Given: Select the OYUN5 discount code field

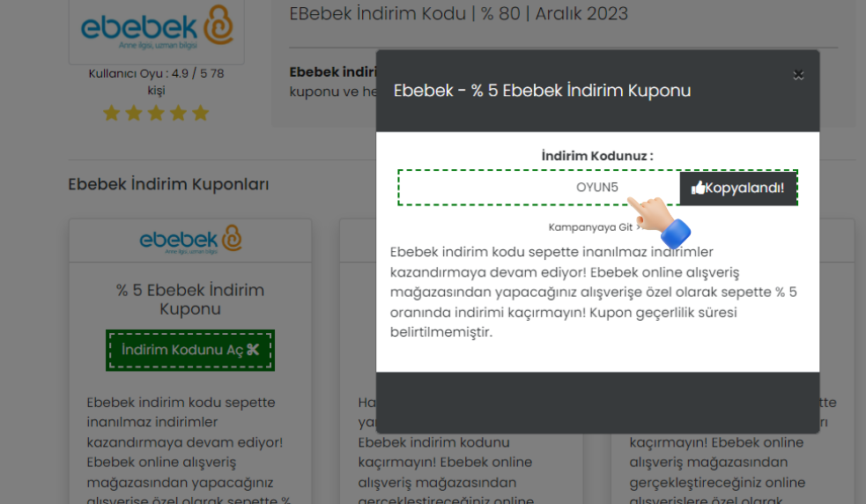Looking at the screenshot, I should coord(539,188).
